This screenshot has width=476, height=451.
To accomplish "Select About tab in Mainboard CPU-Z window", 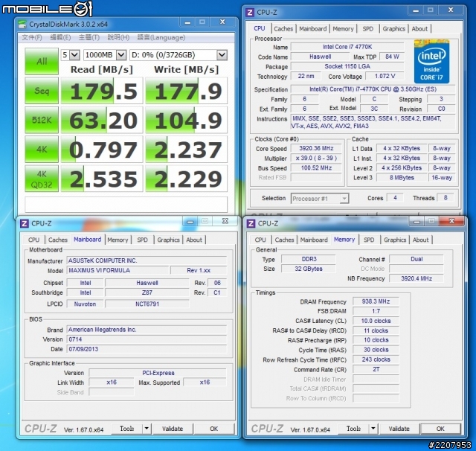I will point(194,240).
